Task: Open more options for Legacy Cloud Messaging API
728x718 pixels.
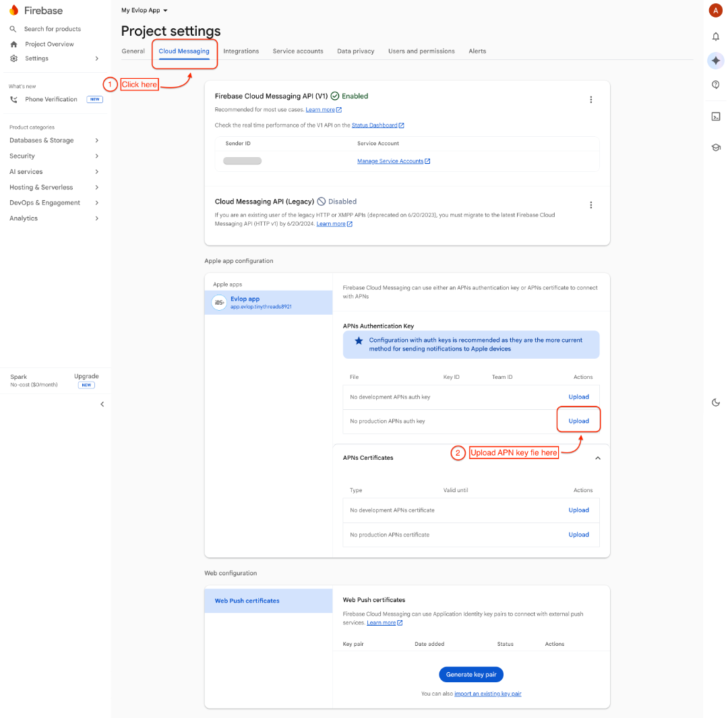Action: click(590, 205)
